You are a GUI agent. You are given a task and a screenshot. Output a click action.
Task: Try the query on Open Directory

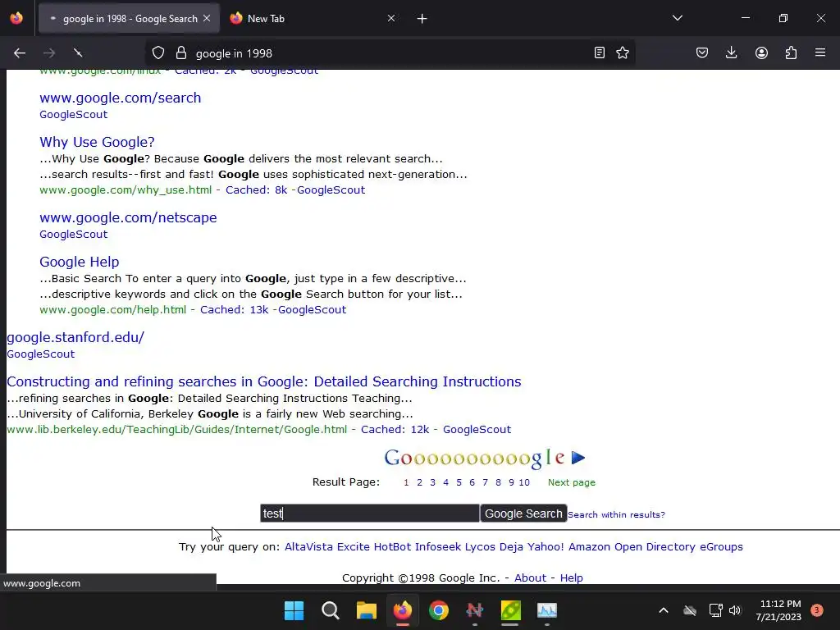(x=655, y=547)
